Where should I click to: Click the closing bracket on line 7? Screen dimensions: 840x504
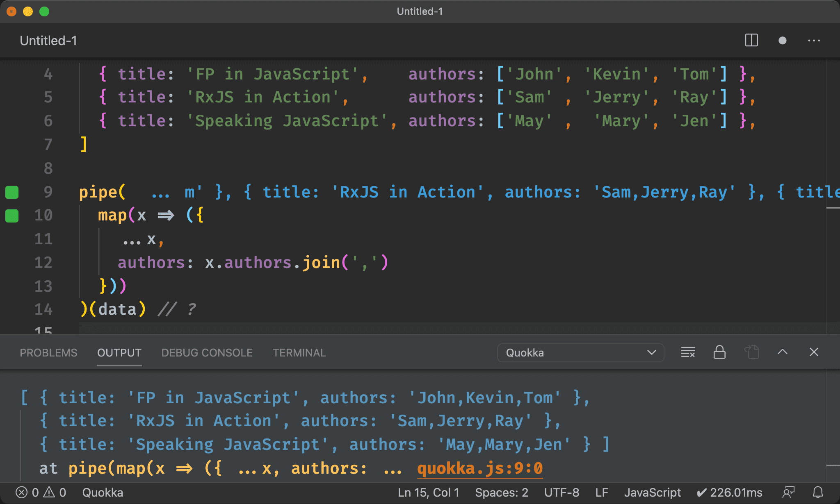[x=84, y=145]
